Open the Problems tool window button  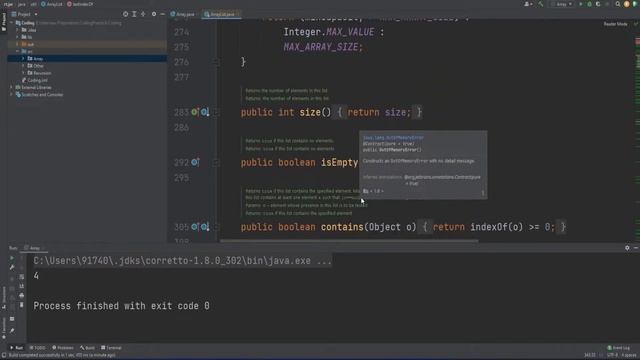63,348
